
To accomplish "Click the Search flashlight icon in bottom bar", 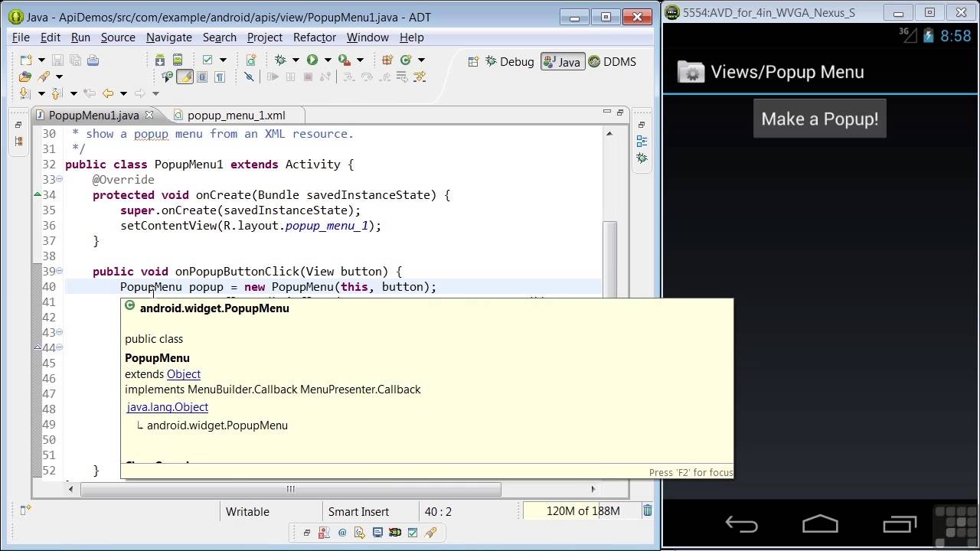I will (430, 533).
